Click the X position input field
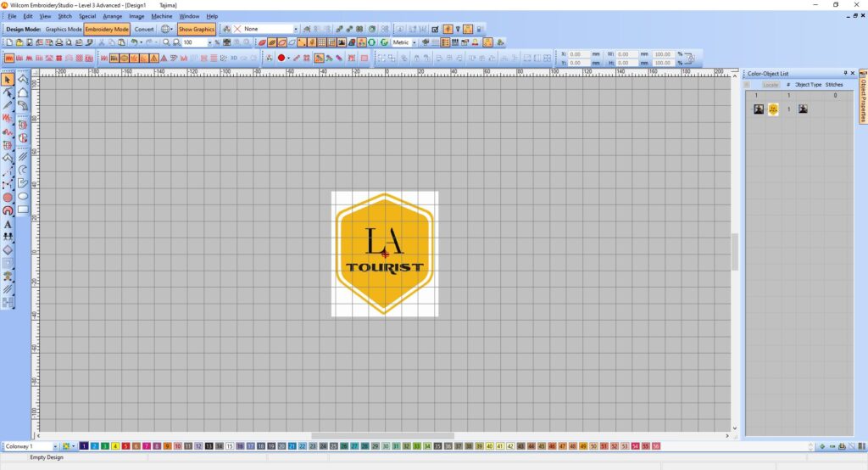The image size is (868, 470). pyautogui.click(x=578, y=54)
